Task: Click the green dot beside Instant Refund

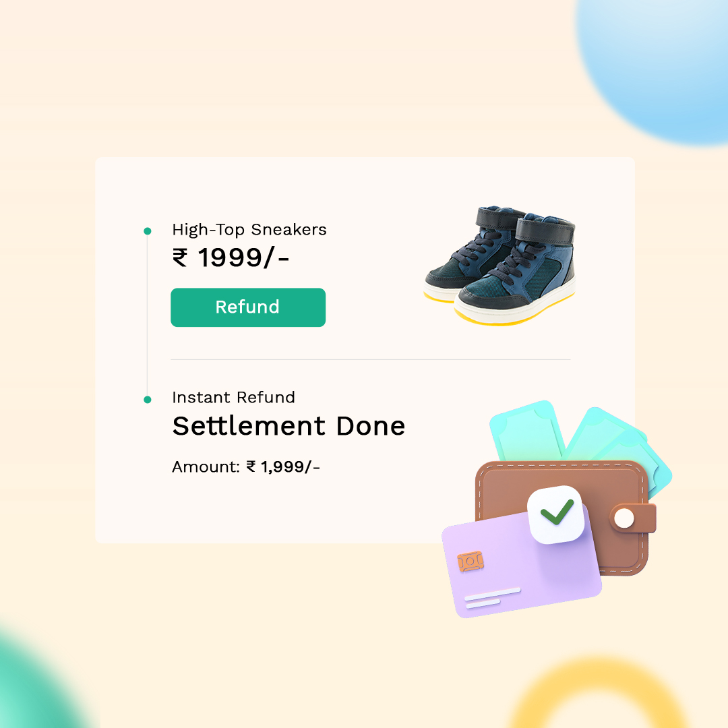Action: [148, 399]
